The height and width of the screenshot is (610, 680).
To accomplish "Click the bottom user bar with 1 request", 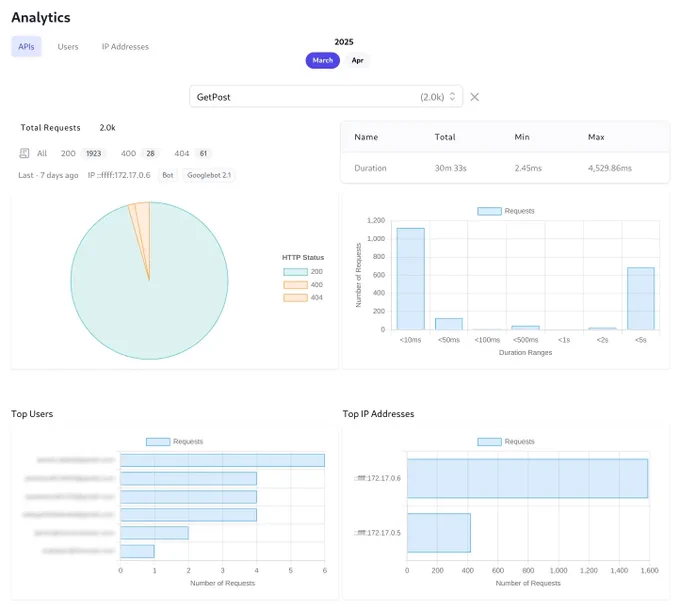I will pyautogui.click(x=137, y=551).
